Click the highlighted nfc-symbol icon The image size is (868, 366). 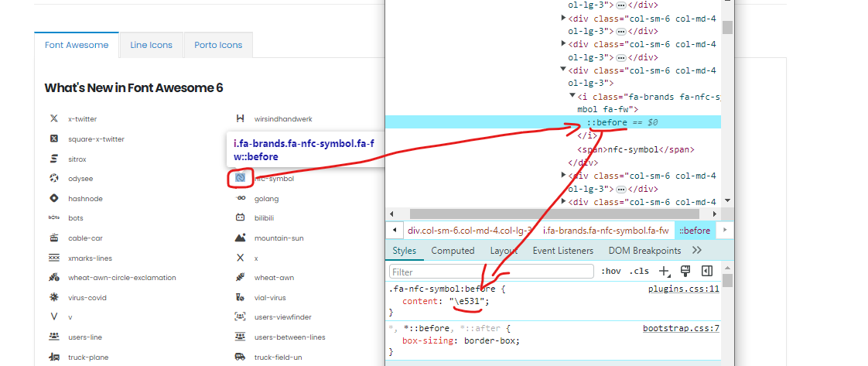(241, 178)
